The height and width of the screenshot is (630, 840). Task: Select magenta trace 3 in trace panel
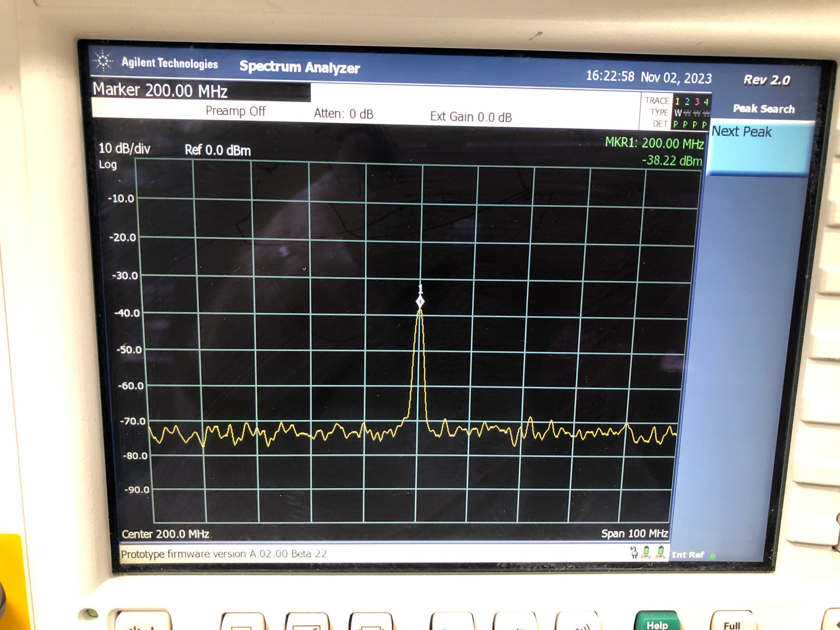(697, 102)
